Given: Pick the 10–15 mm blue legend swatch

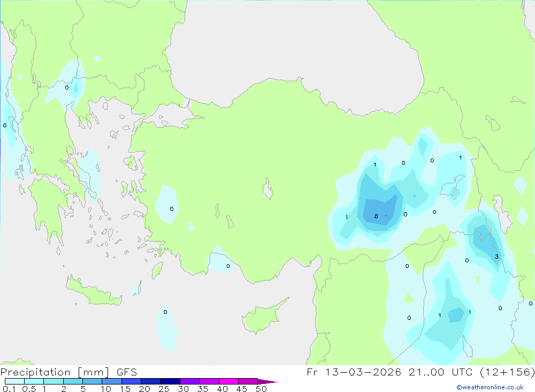Looking at the screenshot, I should (x=112, y=381).
